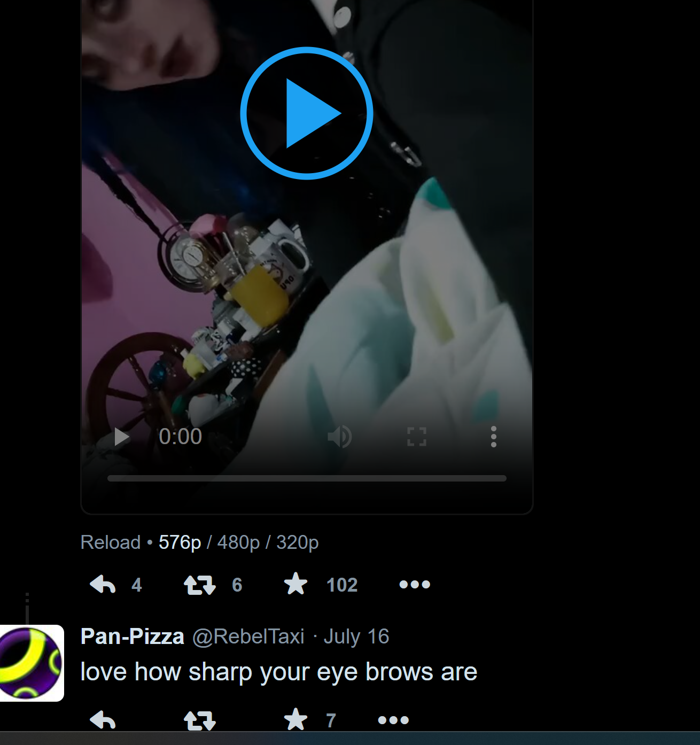Select 576p video quality
Screen dimensions: 700x745
click(x=180, y=542)
